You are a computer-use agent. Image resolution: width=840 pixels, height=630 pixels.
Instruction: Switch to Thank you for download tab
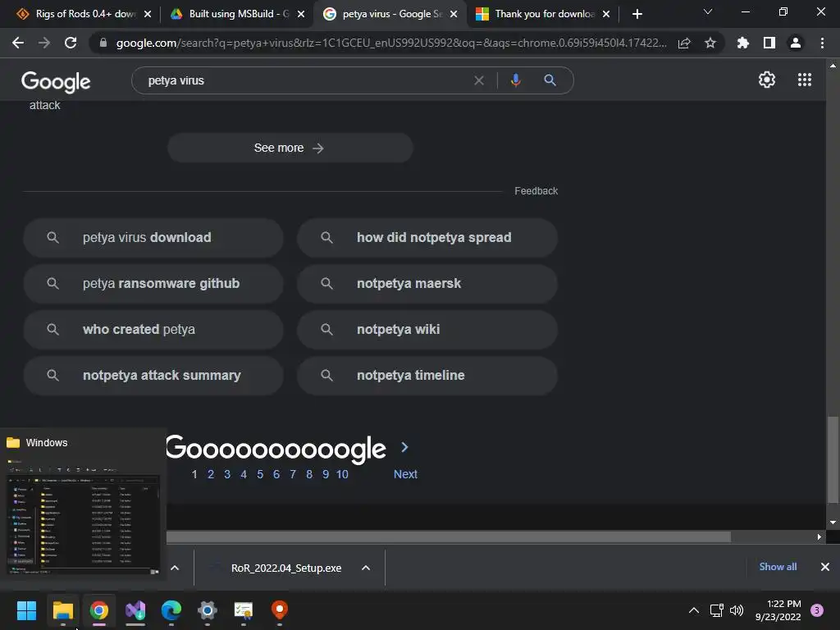(x=544, y=14)
